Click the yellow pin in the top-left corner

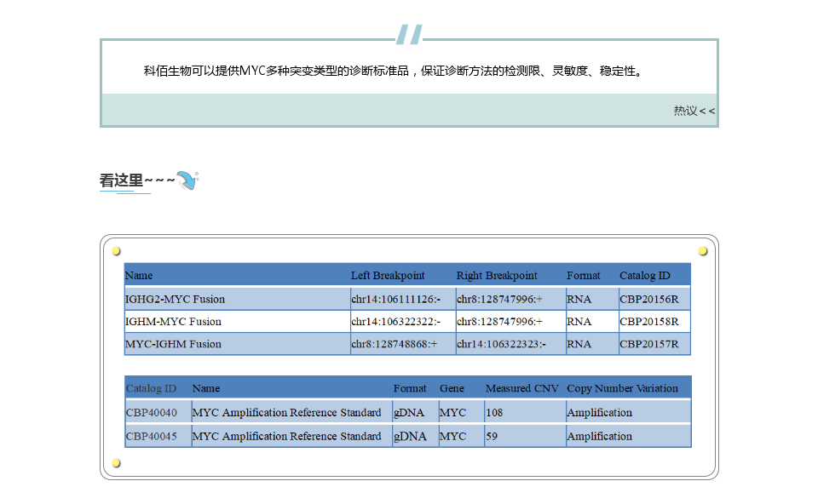117,251
